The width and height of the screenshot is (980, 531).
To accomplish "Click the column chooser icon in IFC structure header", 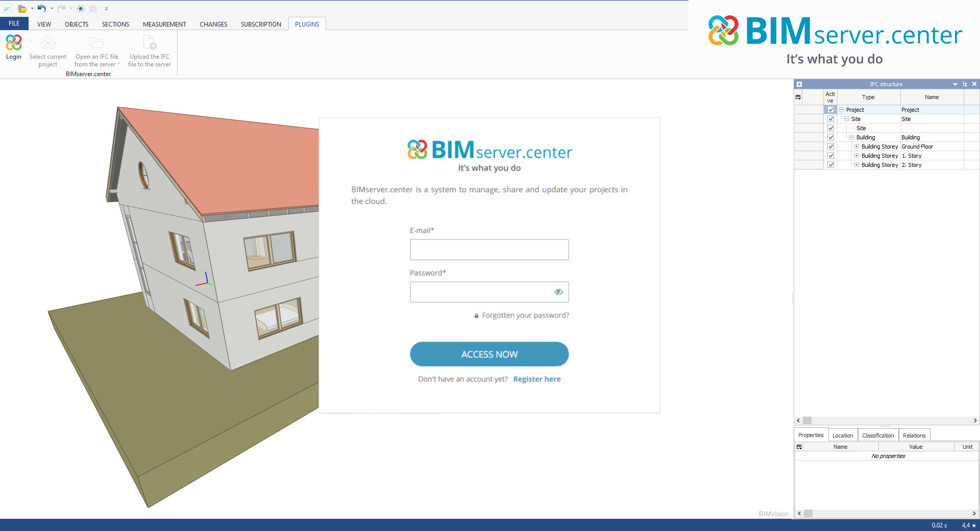I will (798, 97).
